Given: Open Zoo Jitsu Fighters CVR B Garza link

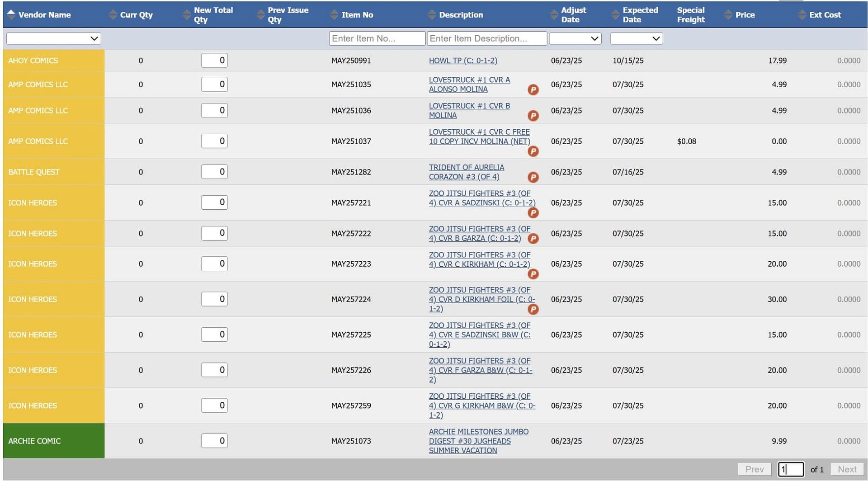Looking at the screenshot, I should (480, 233).
